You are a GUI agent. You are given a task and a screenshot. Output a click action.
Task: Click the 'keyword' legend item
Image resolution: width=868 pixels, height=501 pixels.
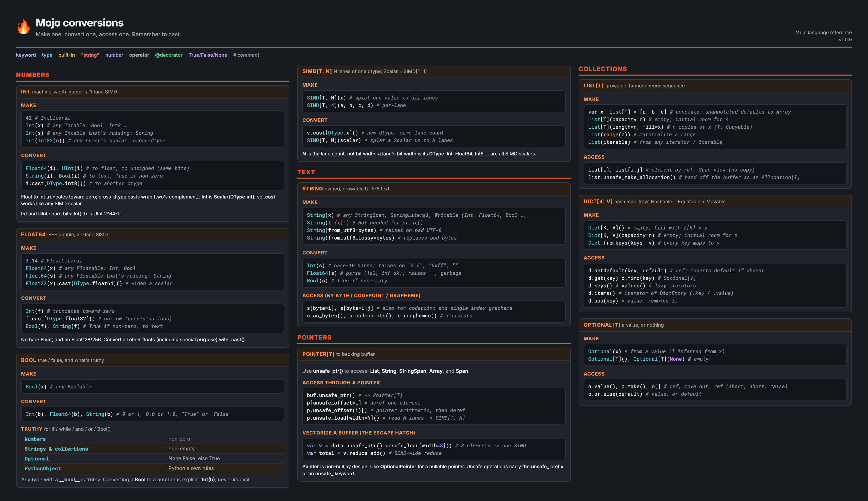(26, 55)
